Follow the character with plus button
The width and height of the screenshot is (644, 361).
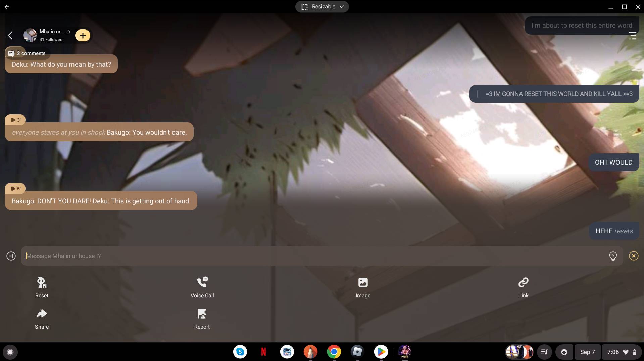83,36
